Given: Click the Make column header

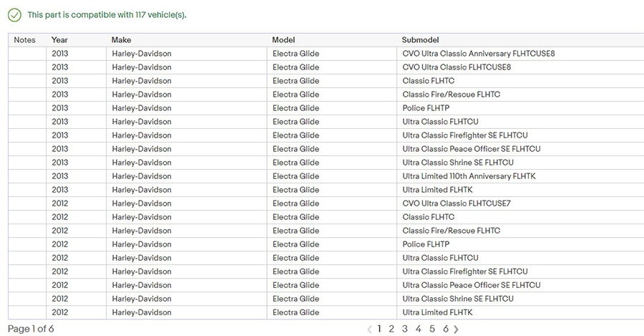Looking at the screenshot, I should tap(121, 40).
